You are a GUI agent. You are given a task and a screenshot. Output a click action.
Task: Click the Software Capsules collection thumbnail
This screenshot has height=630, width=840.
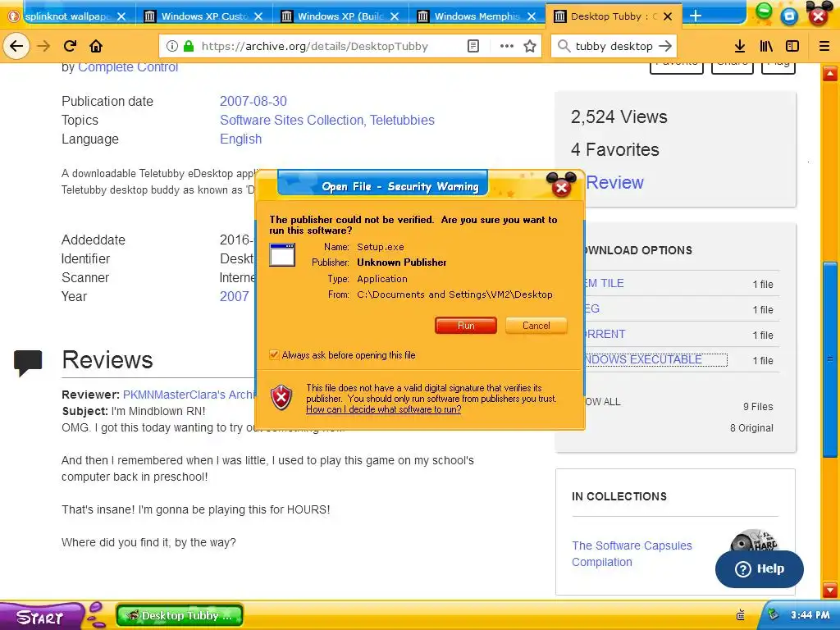(754, 541)
